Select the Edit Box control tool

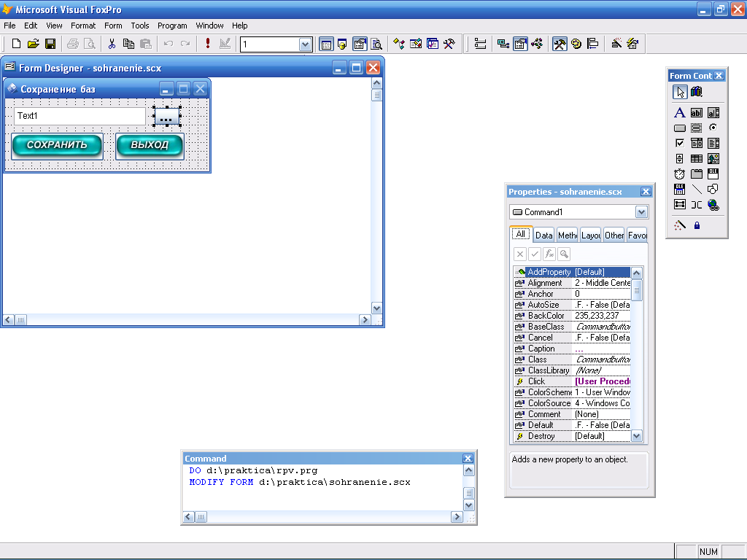[713, 112]
